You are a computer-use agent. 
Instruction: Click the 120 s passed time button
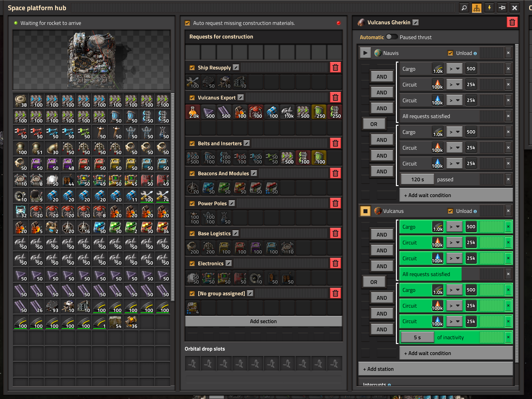coord(417,179)
